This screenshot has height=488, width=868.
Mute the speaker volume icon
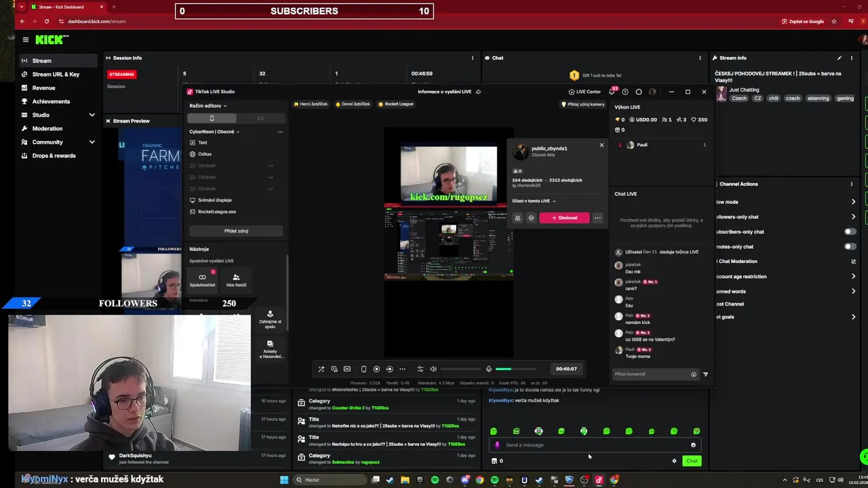(433, 369)
